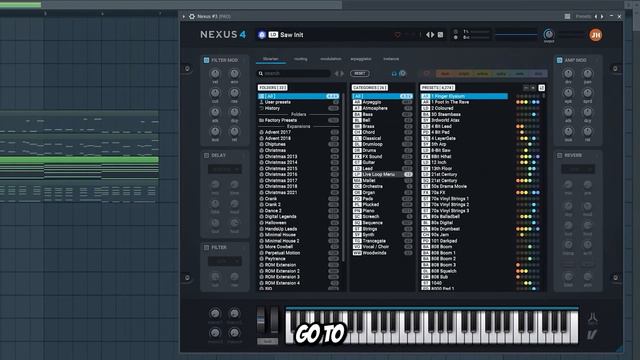Click the Filter Mod cut knob
The height and width of the screenshot is (360, 640).
215,93
